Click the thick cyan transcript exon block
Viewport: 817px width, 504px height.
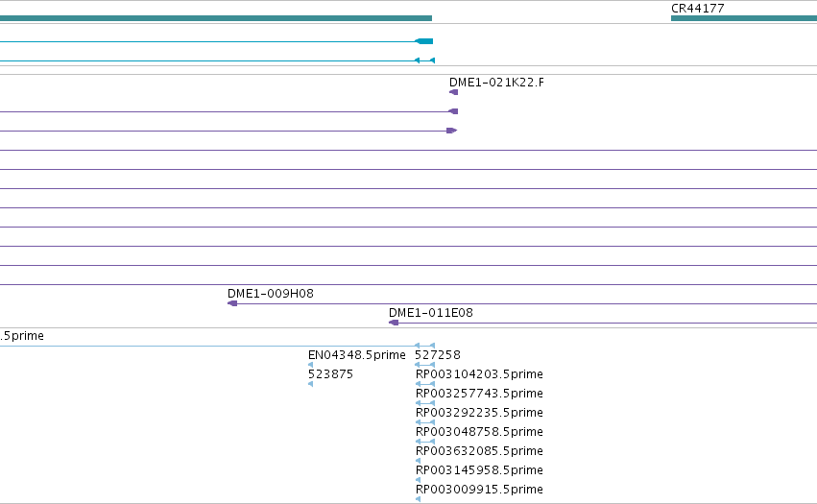[424, 41]
